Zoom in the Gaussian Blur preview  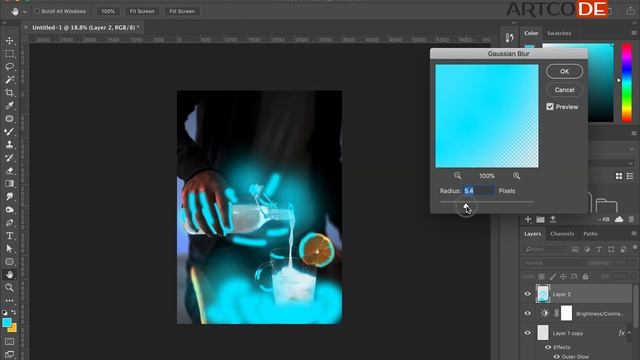point(516,176)
